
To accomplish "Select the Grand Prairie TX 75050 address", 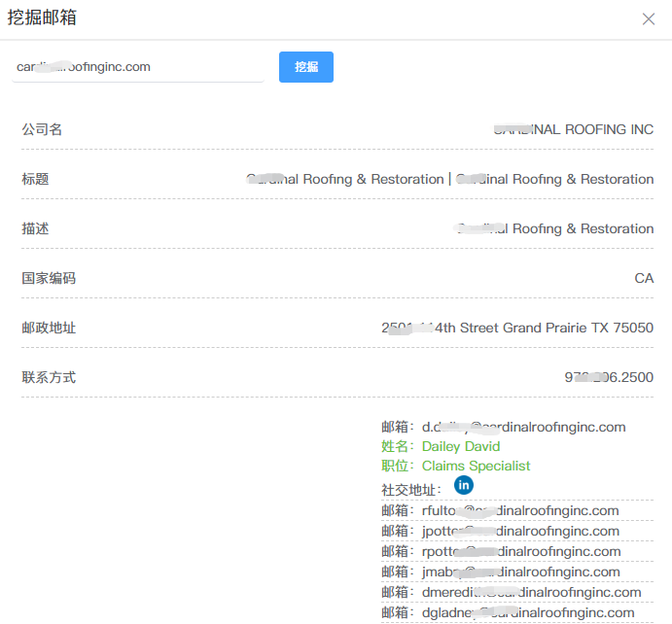I will 517,329.
